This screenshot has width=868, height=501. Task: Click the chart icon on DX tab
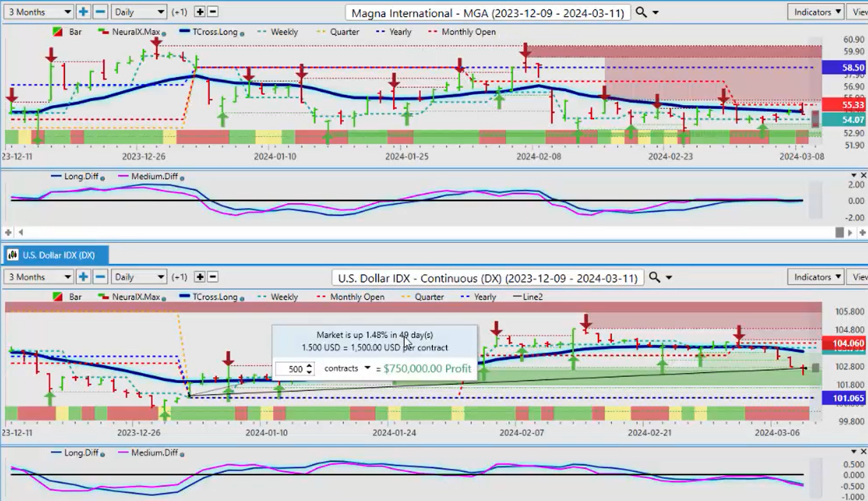[13, 254]
